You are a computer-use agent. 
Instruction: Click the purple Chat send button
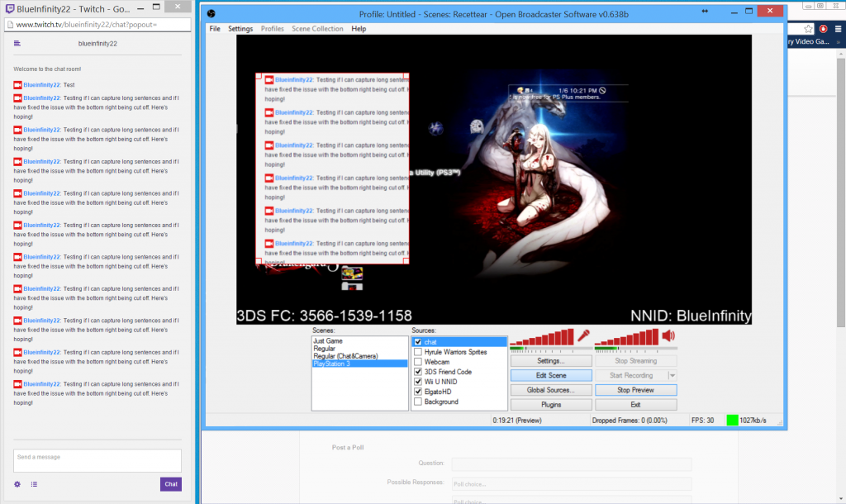click(x=171, y=484)
